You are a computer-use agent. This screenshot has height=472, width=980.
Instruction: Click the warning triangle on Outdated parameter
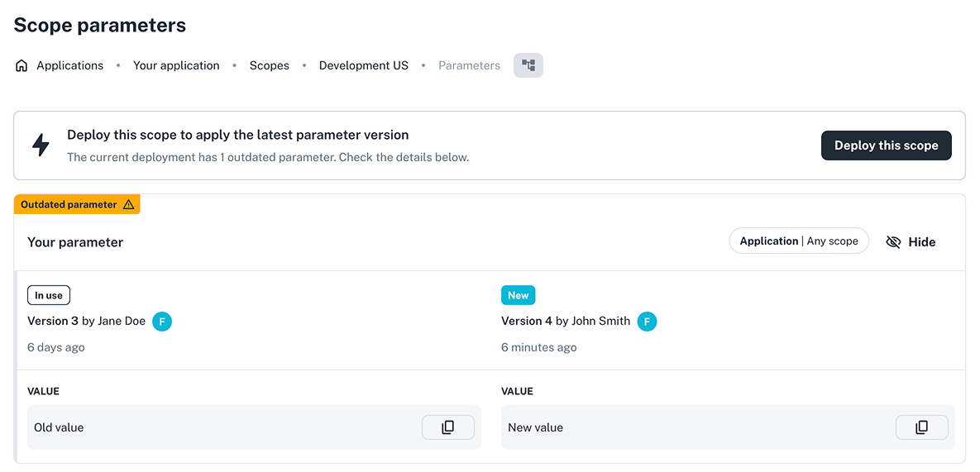(x=128, y=205)
